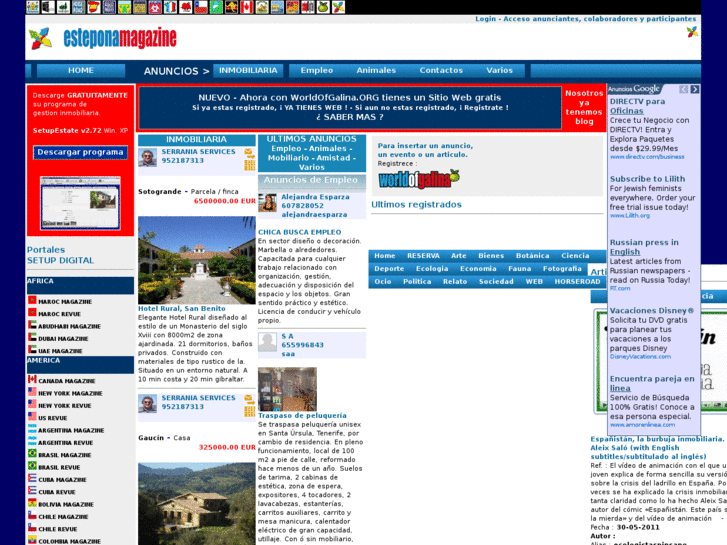
Task: Open the DIRECTV para Oficinas ad
Action: (637, 106)
